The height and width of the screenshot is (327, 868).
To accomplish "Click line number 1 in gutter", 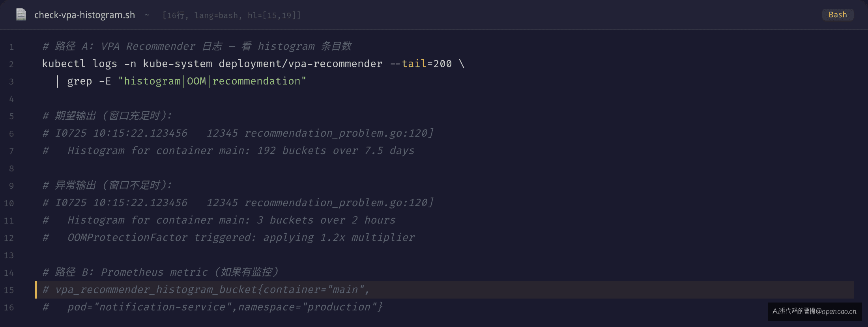I will 11,47.
